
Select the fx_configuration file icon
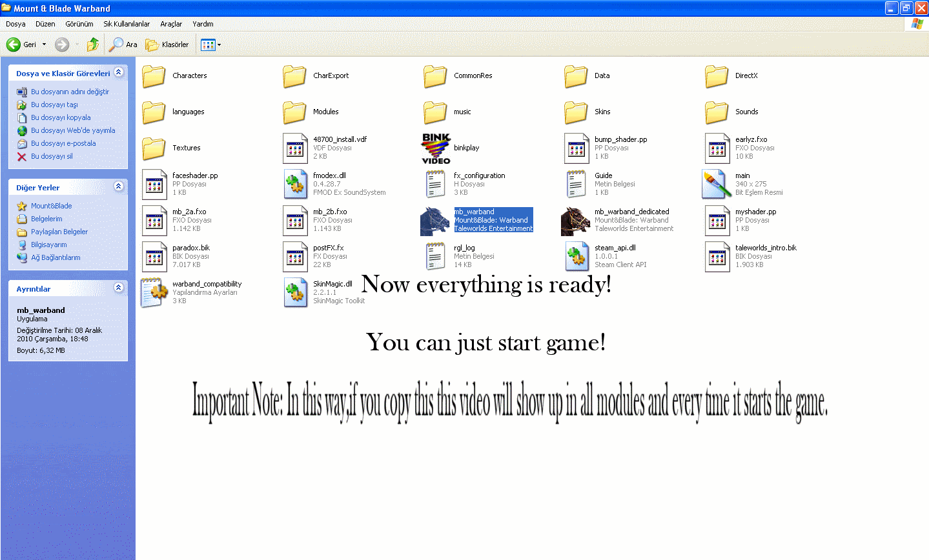[x=436, y=185]
